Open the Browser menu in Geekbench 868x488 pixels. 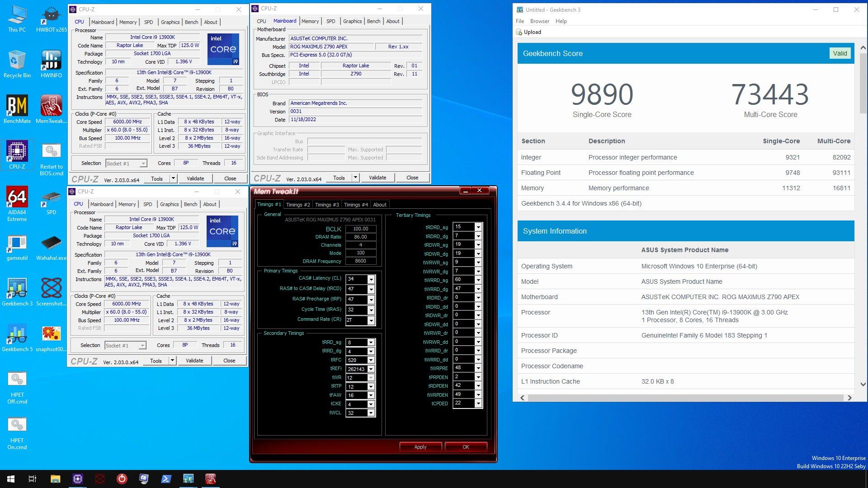(x=540, y=21)
